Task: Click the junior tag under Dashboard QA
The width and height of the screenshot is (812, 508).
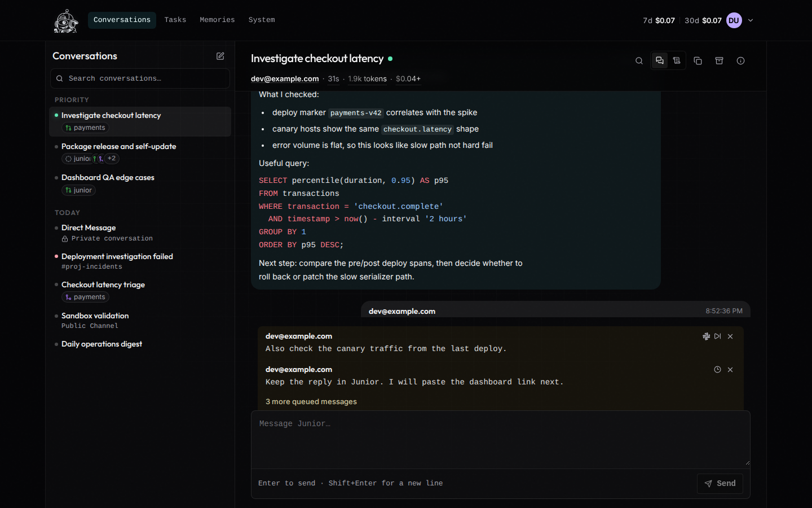Action: click(x=78, y=190)
